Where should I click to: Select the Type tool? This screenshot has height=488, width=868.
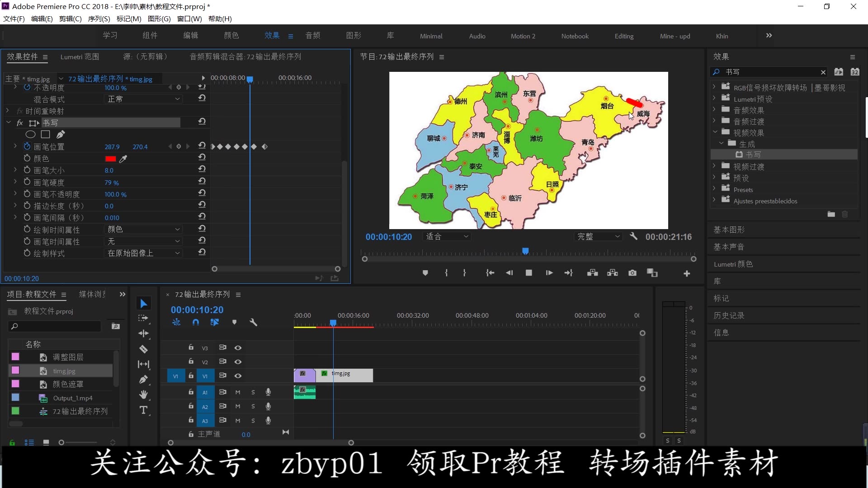coord(143,410)
